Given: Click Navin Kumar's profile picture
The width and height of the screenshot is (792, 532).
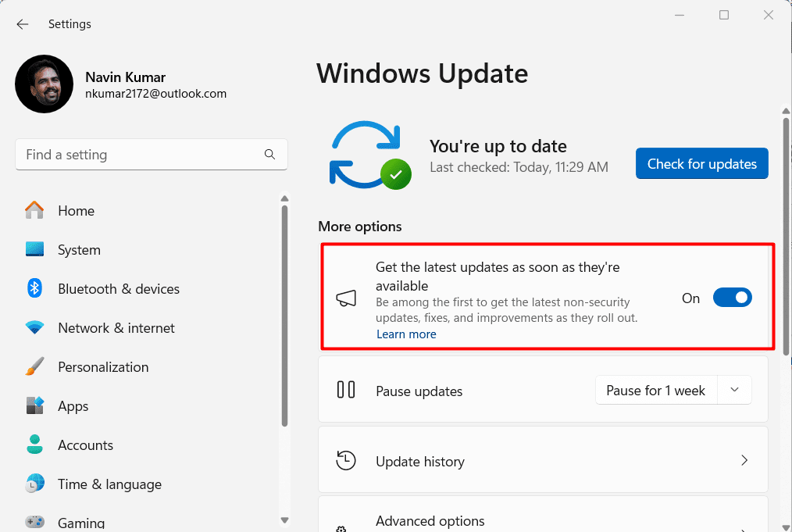Looking at the screenshot, I should pos(44,84).
